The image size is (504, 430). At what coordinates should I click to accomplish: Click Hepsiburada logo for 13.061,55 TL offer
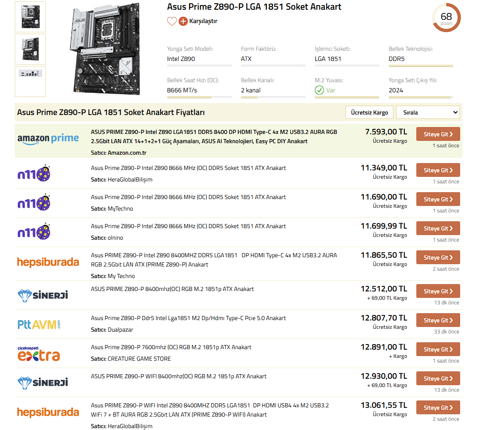coord(48,412)
